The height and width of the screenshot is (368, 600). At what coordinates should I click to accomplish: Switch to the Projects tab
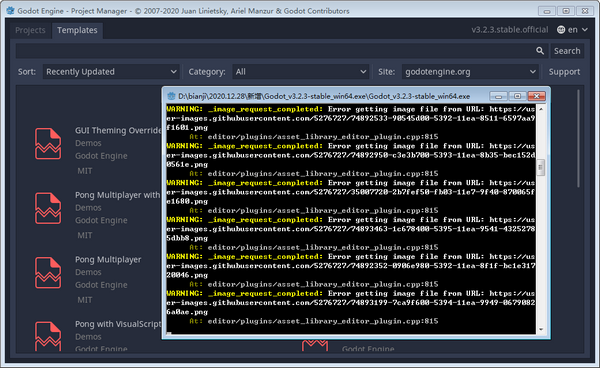tap(30, 30)
